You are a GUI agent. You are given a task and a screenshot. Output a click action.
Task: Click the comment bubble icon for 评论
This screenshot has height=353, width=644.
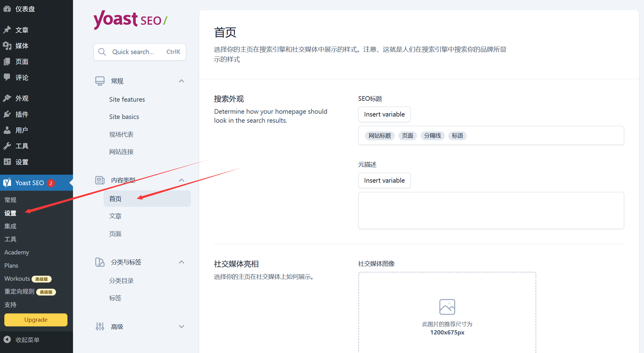pos(7,77)
